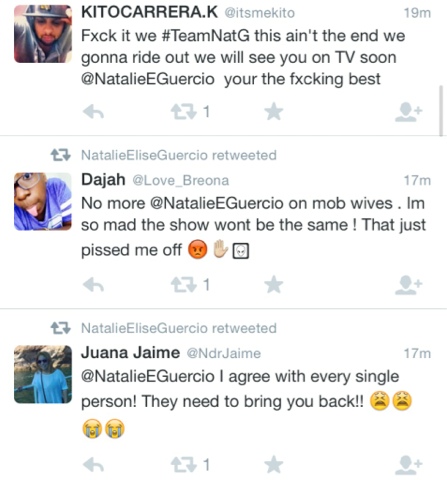Favorite KITOCARRERA.K's tweet with star

[274, 112]
